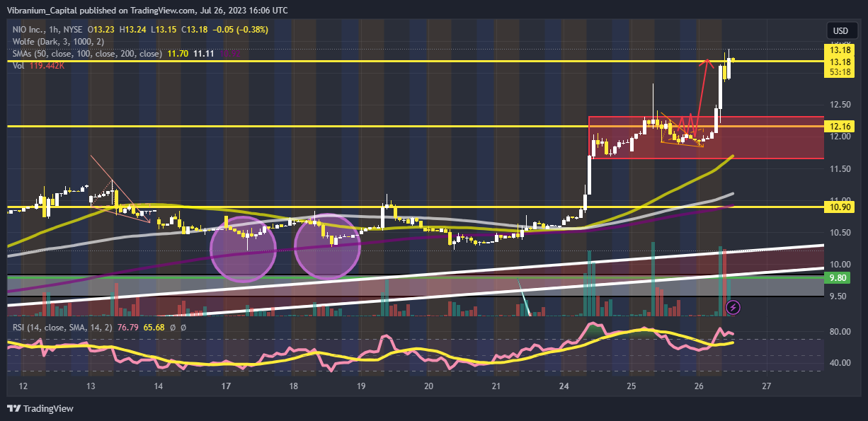Click date 26 on the time axis
This screenshot has width=868, height=421.
click(699, 386)
